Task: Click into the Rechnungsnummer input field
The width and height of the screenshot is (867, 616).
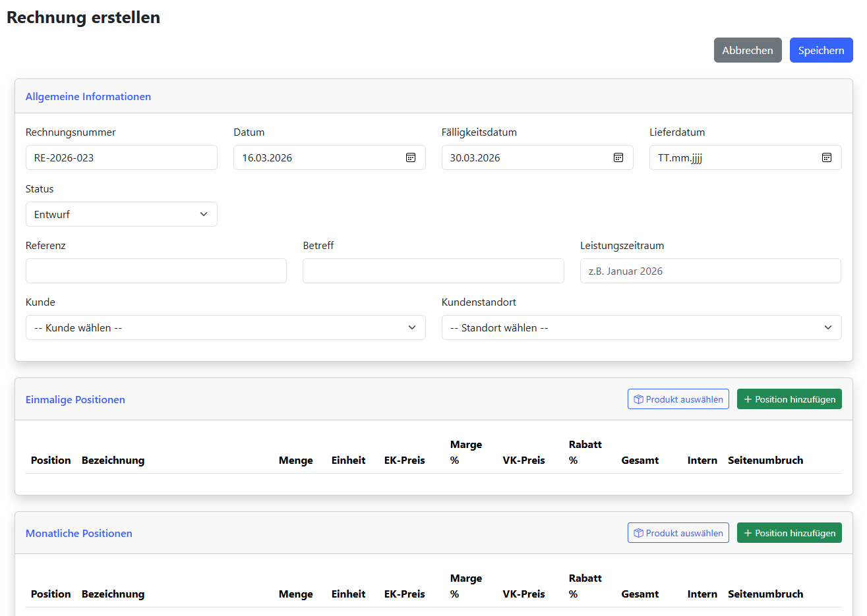Action: (121, 157)
